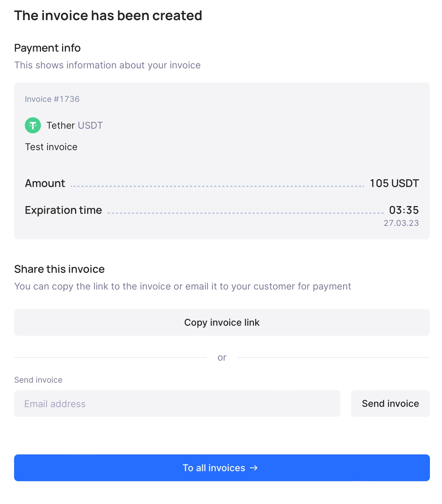The width and height of the screenshot is (442, 504).
Task: Click the 'or' divider text
Action: click(222, 358)
